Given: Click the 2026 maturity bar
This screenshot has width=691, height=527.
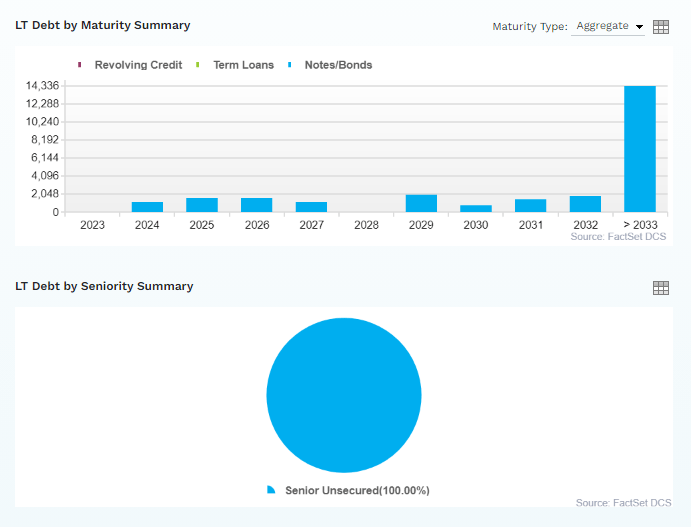Looking at the screenshot, I should point(256,205).
